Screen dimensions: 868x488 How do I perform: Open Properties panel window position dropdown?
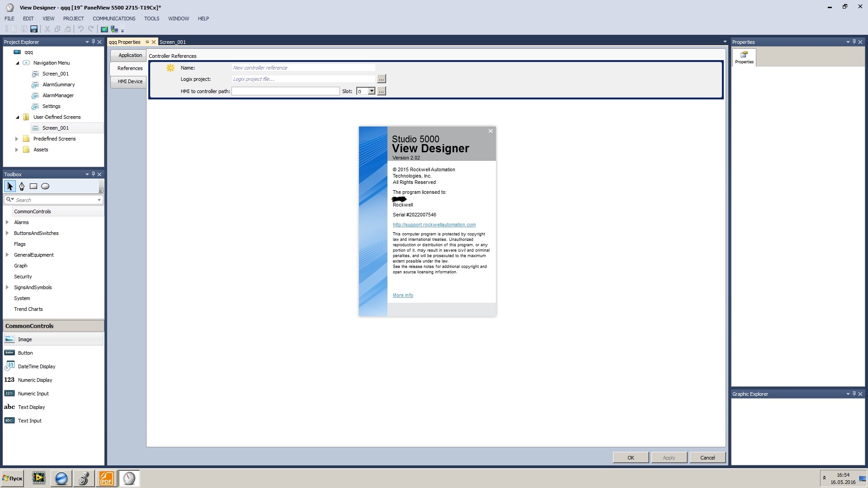[848, 42]
